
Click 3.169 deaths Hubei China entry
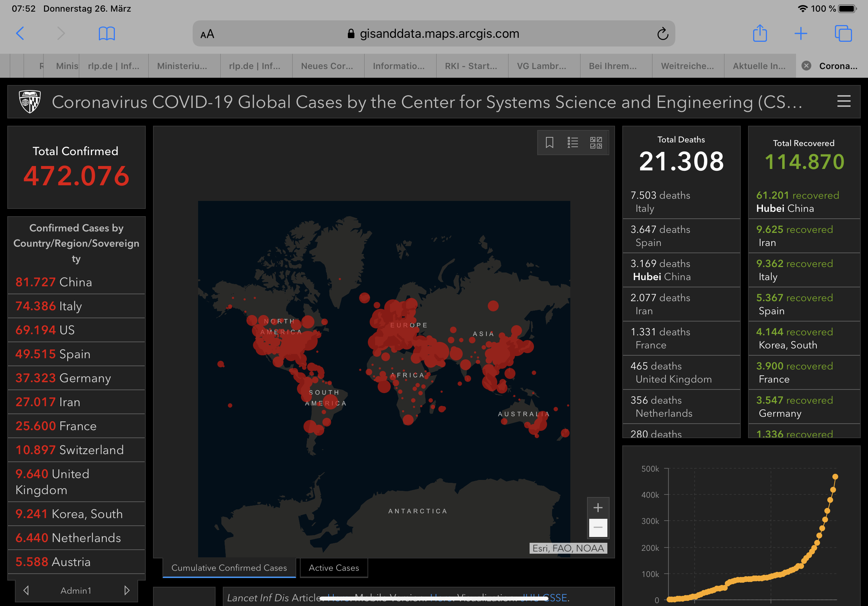681,270
